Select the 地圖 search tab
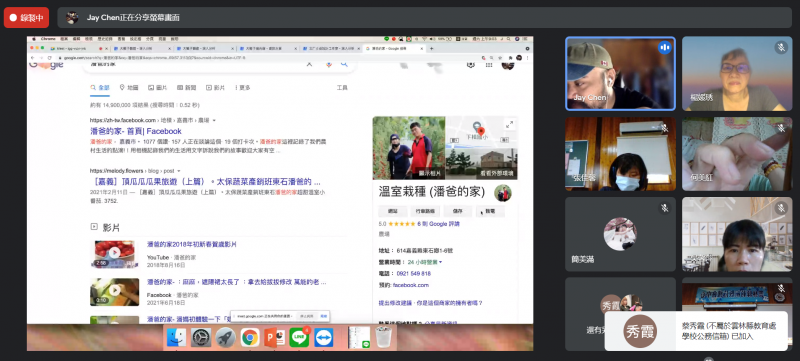800x361 pixels. 129,88
